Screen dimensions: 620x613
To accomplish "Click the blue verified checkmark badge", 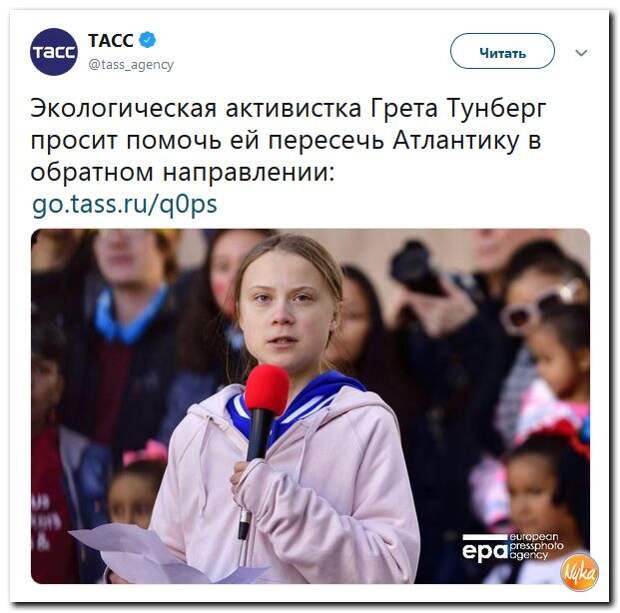I will [147, 40].
